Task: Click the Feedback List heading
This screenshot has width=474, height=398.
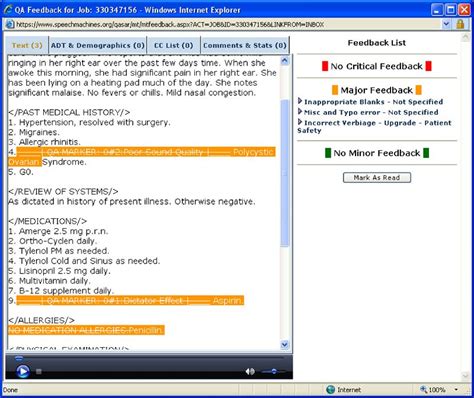Action: pyautogui.click(x=377, y=43)
